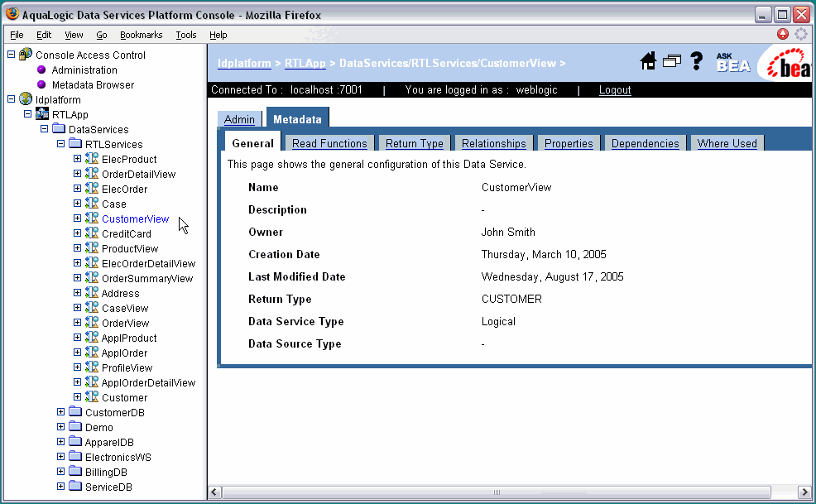Click the Logout link
The width and height of the screenshot is (816, 504).
point(615,89)
